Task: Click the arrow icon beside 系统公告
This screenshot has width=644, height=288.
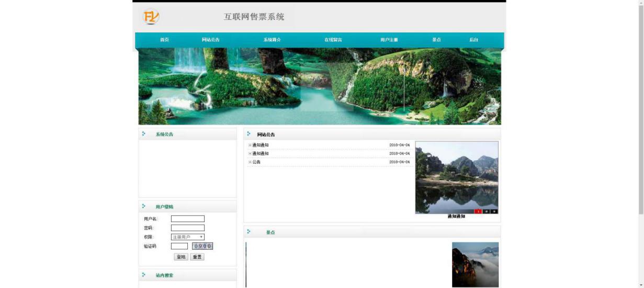Action: click(144, 134)
